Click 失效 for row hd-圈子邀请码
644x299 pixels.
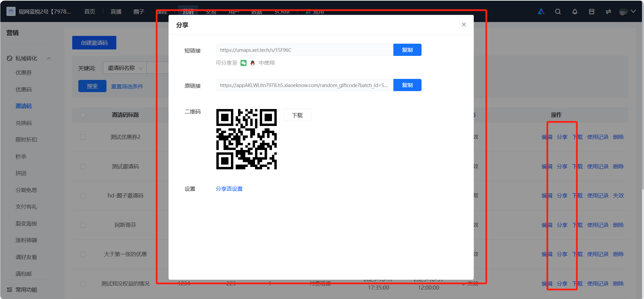tap(618, 195)
